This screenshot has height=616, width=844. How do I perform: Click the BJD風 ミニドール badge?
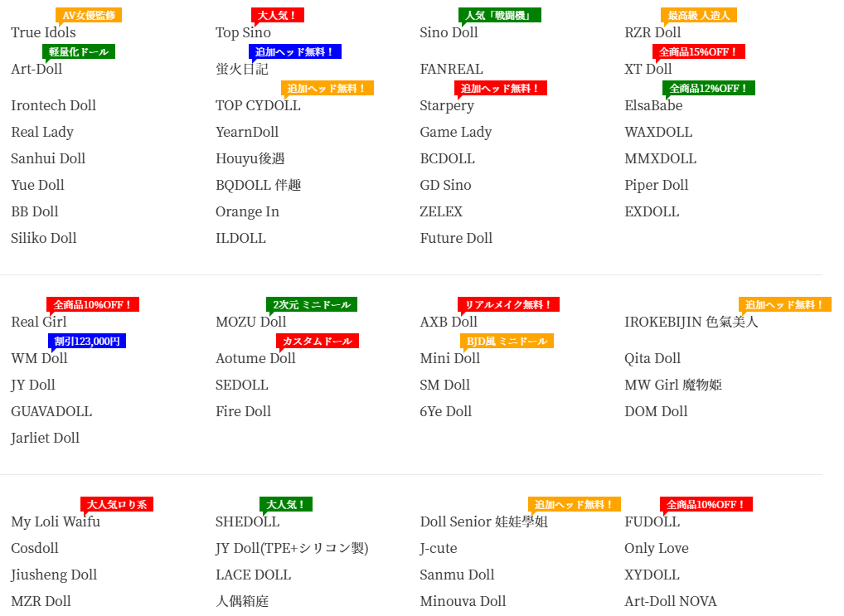pyautogui.click(x=507, y=341)
